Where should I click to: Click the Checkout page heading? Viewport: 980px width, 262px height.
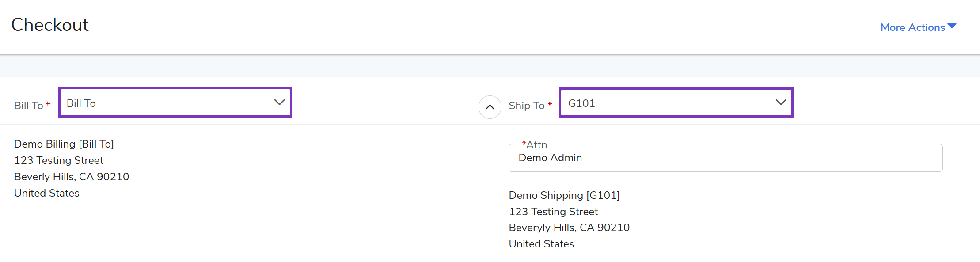50,25
